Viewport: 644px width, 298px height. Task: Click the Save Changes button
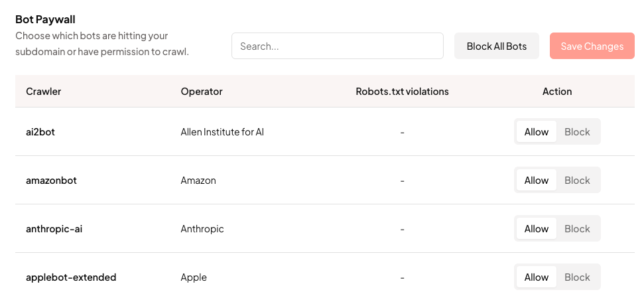pyautogui.click(x=592, y=46)
